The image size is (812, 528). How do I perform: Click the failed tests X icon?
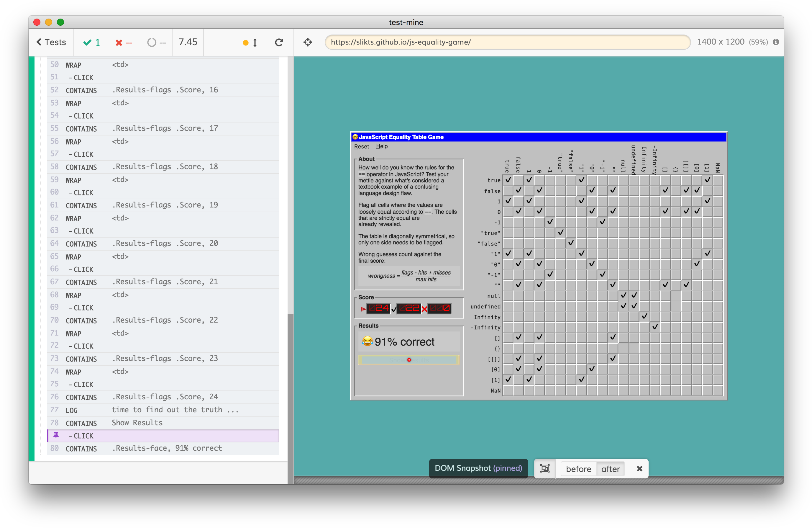(x=119, y=43)
